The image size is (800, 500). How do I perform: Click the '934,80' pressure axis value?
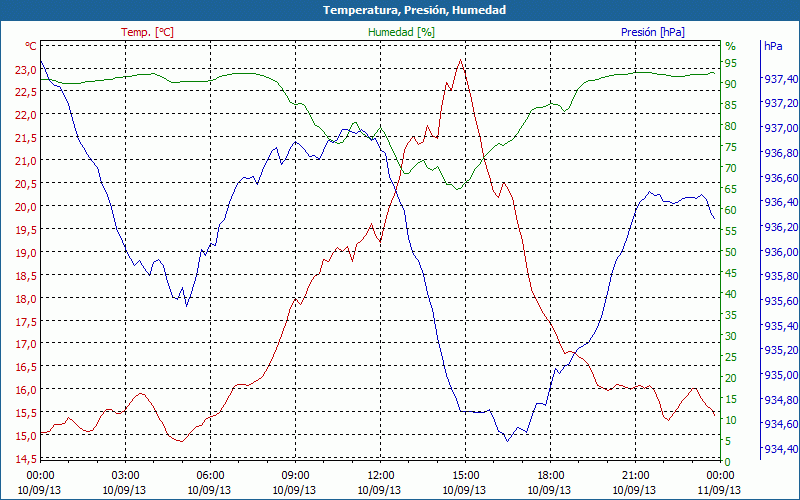pos(781,399)
